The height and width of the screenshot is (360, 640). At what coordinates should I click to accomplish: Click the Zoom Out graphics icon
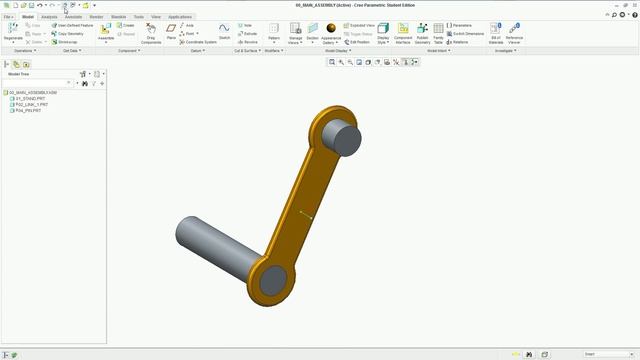[x=350, y=62]
